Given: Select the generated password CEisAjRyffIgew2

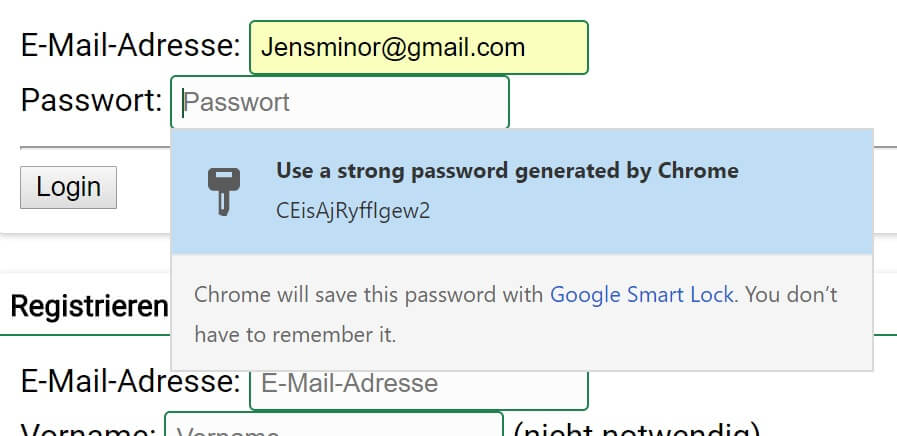Looking at the screenshot, I should pyautogui.click(x=353, y=212).
